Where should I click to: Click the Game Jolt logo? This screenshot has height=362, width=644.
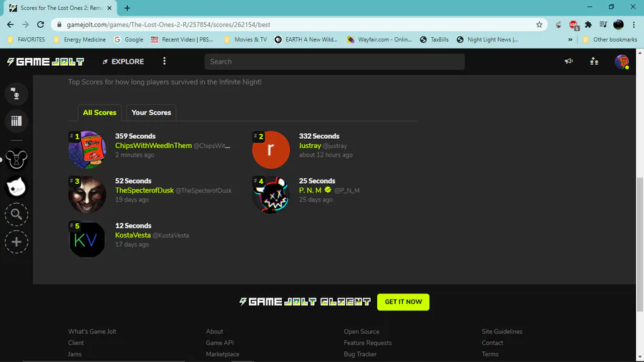click(46, 62)
